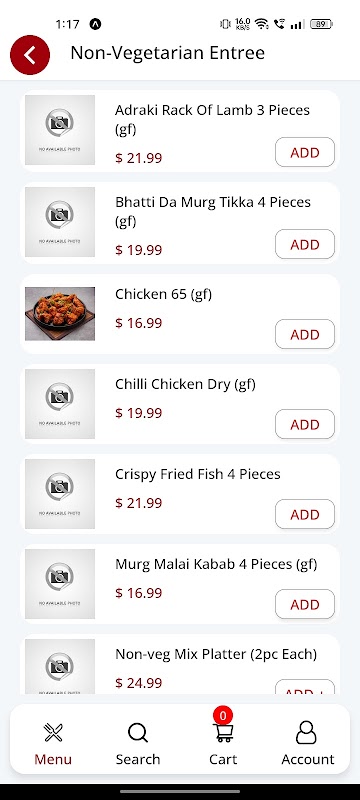Tap the Wi-Fi status bar icon
Screen dimensions: 360x800
[262, 24]
